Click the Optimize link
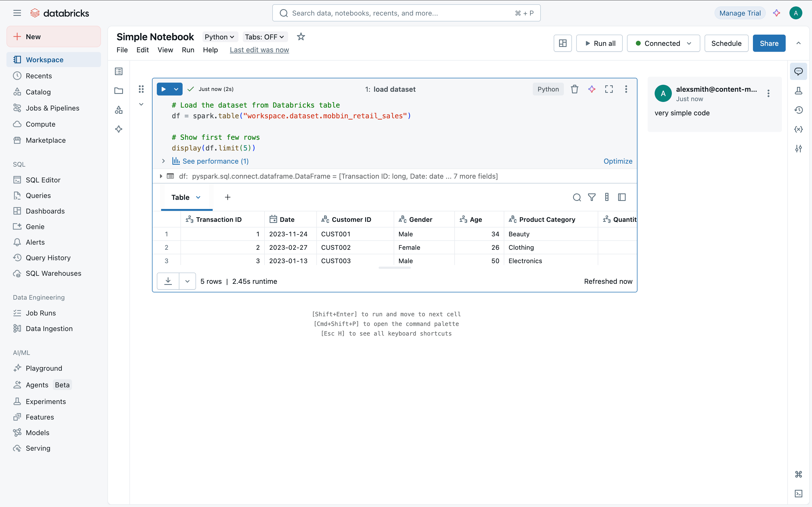 (618, 161)
